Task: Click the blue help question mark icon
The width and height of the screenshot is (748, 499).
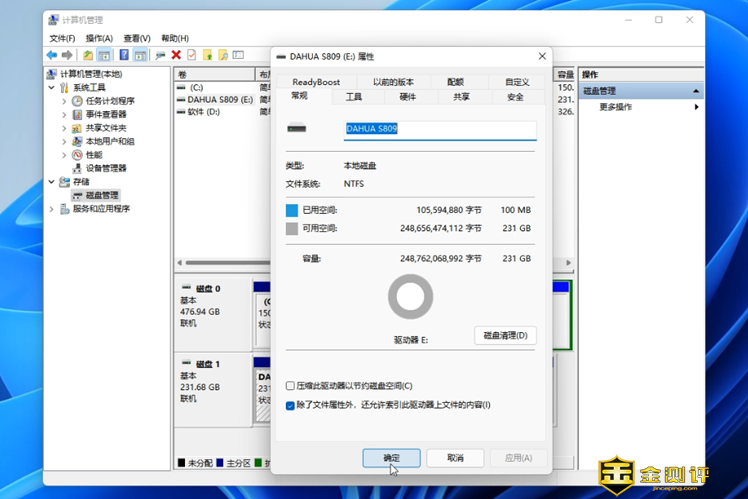Action: click(x=124, y=55)
